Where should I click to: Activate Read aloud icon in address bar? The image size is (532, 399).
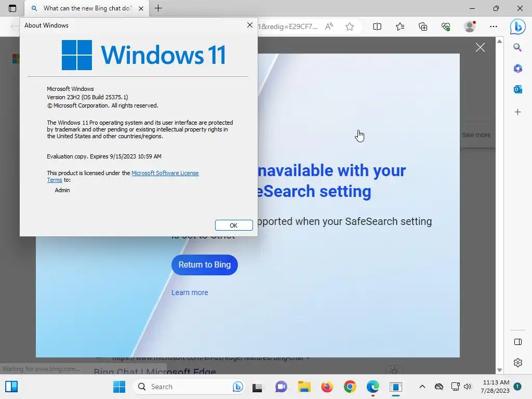[329, 26]
